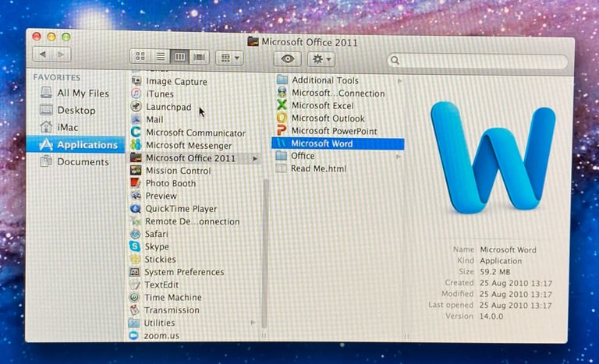The height and width of the screenshot is (364, 599).
Task: Expand the Additional Tools arrow
Action: (399, 80)
